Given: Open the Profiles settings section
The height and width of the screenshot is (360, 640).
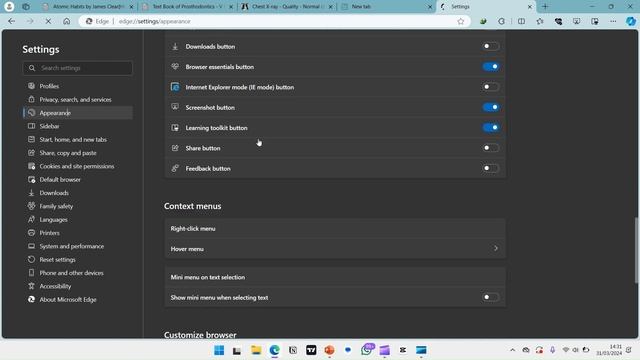Looking at the screenshot, I should tap(49, 86).
